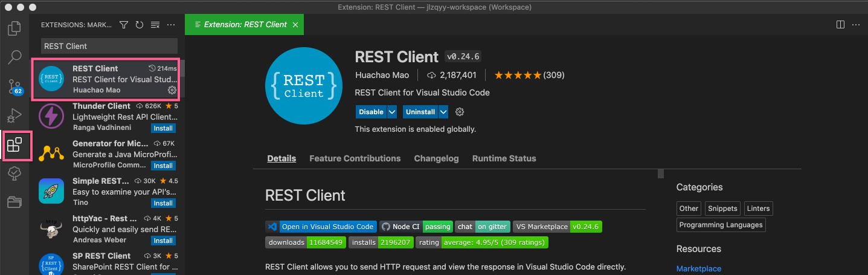The width and height of the screenshot is (868, 275).
Task: Click the Generator for MicroProfile extension icon
Action: 51,154
